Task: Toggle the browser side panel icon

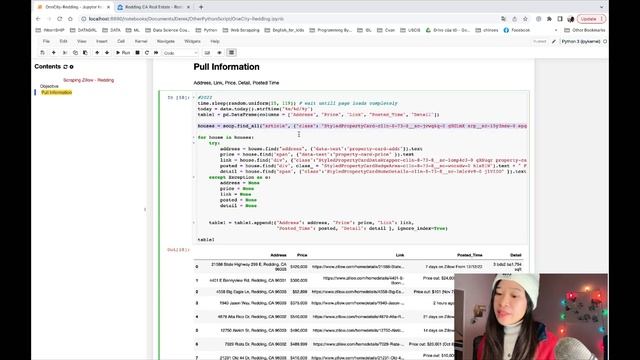Action: pos(560,19)
